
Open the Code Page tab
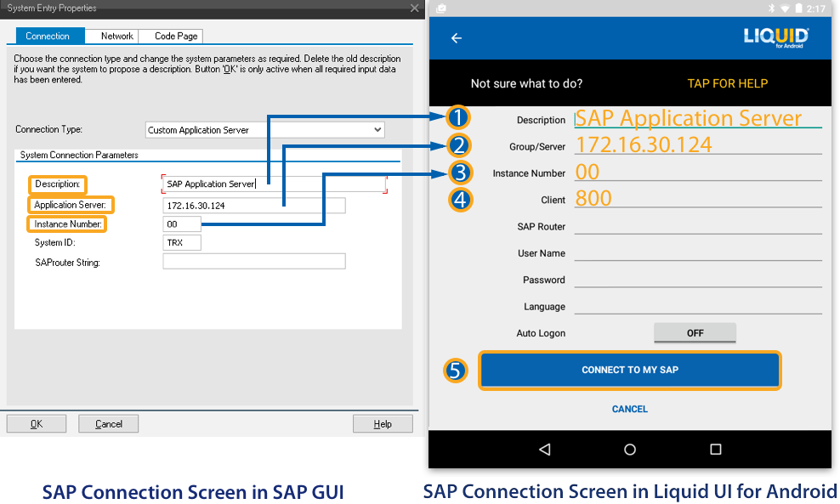(176, 36)
